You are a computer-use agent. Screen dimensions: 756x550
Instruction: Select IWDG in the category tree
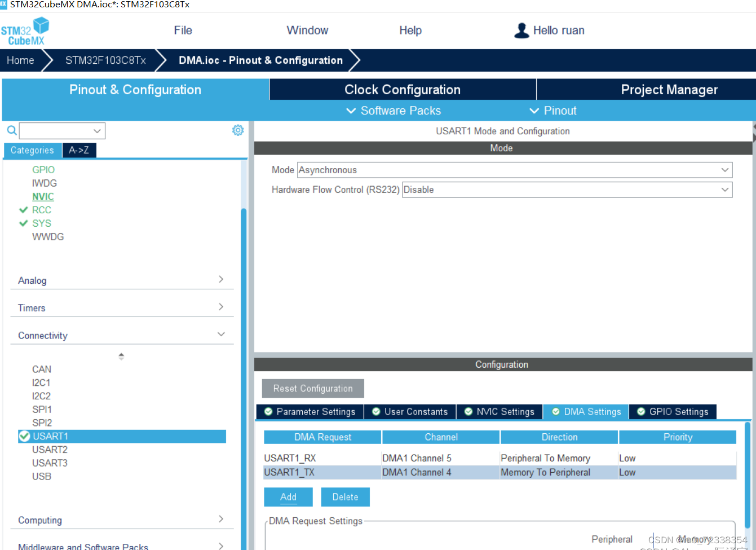(x=45, y=183)
